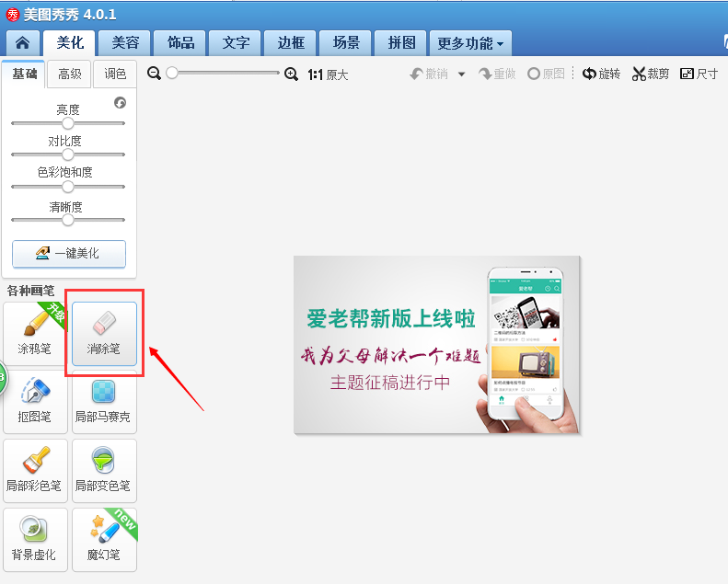Click the 裁剪 crop button
Viewport: 728px width, 584px height.
click(x=651, y=74)
